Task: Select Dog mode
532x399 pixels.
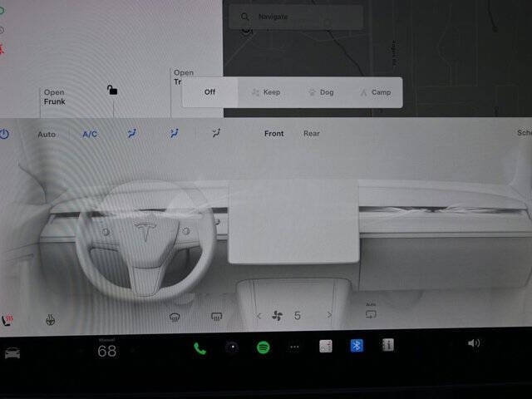Action: pos(321,92)
